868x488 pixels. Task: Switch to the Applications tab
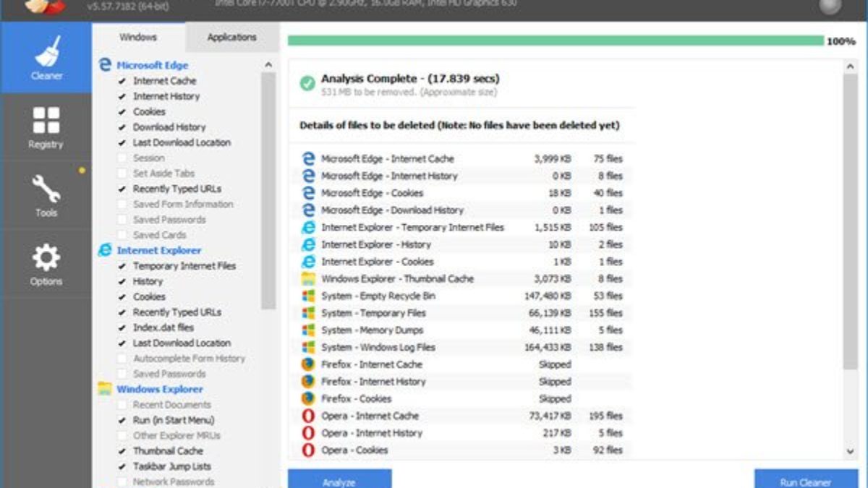tap(231, 36)
